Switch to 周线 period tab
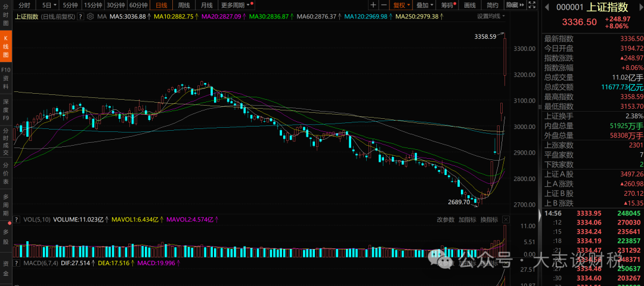This screenshot has width=644, height=286. pos(184,5)
